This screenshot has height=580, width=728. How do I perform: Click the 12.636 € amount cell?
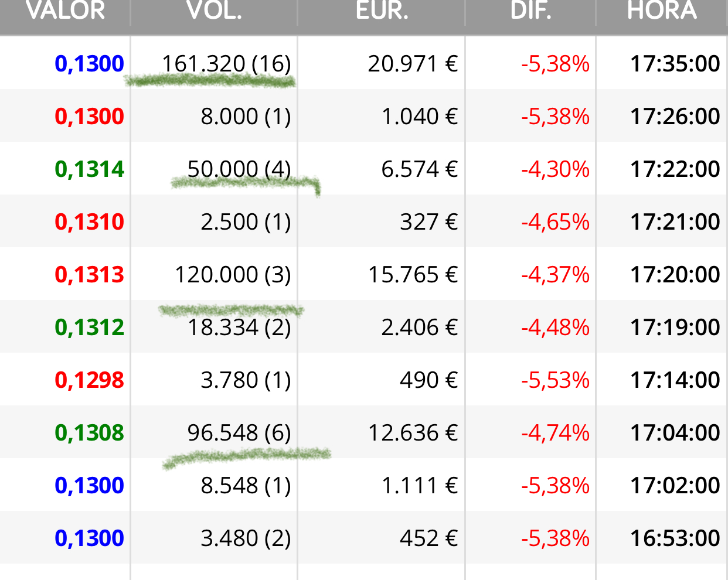click(413, 433)
